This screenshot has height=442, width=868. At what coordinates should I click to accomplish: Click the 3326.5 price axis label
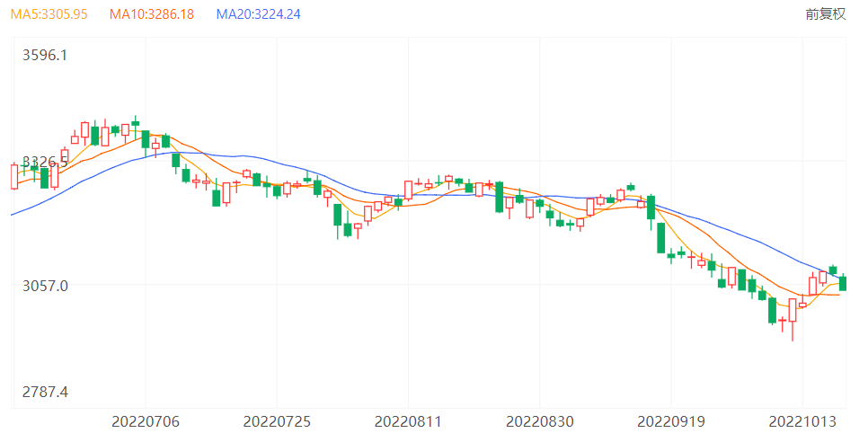(x=44, y=162)
